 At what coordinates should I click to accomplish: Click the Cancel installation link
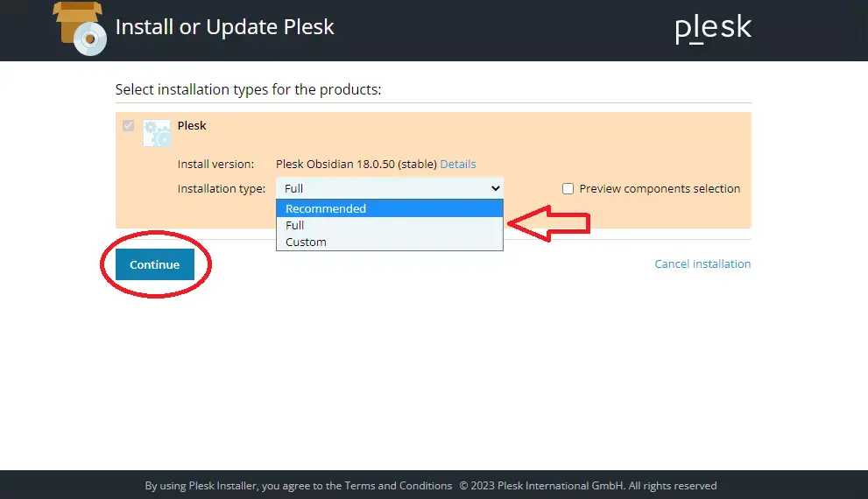pos(702,264)
